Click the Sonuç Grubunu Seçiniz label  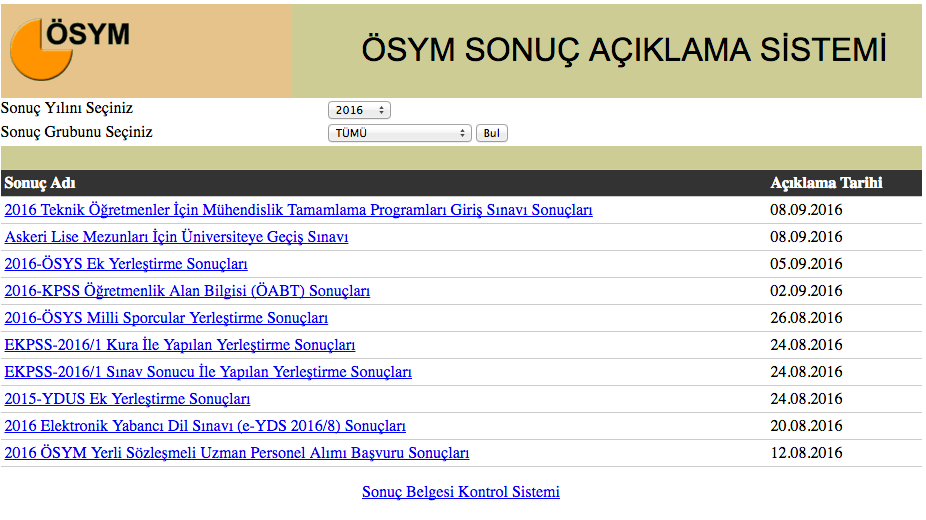(77, 132)
